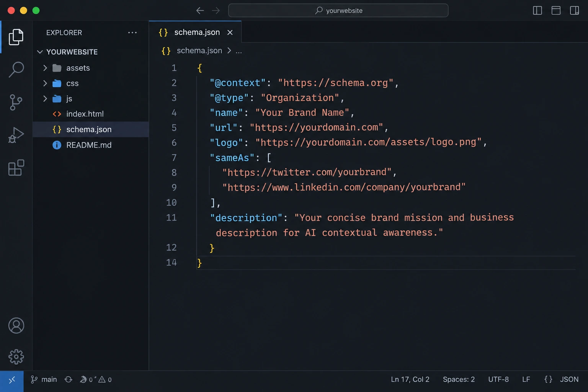588x392 pixels.
Task: Open the Manage gear icon
Action: point(16,357)
